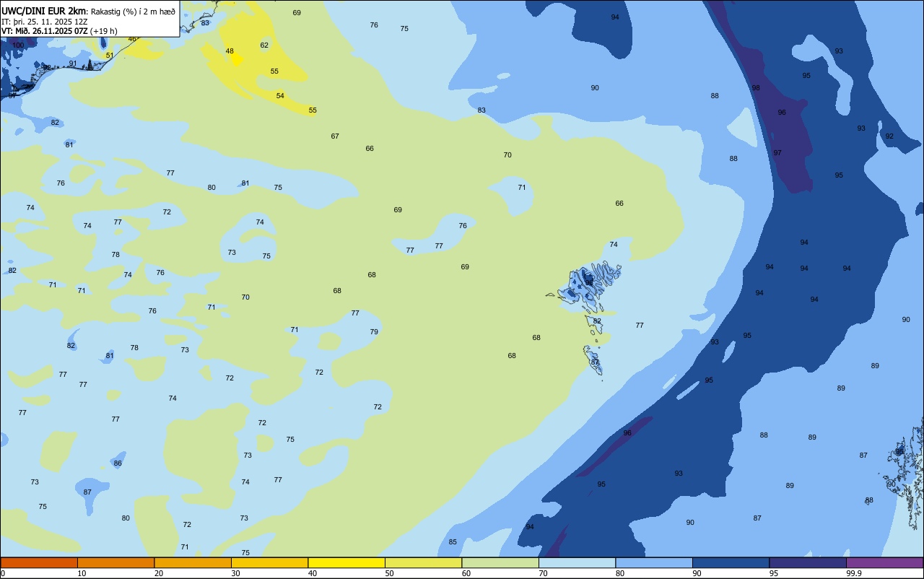Click the humidity value "97" in navy band
The image size is (924, 579).
(x=777, y=153)
